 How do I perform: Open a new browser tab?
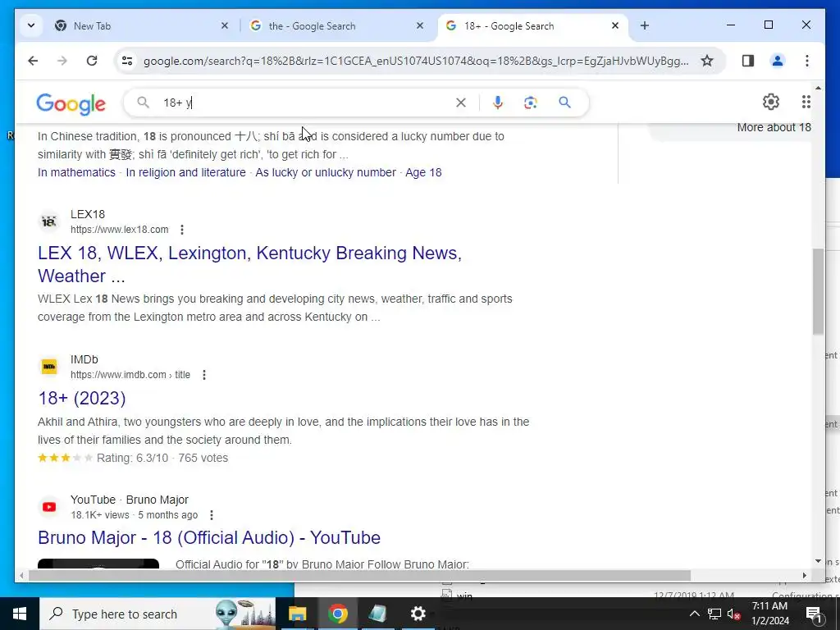click(645, 25)
